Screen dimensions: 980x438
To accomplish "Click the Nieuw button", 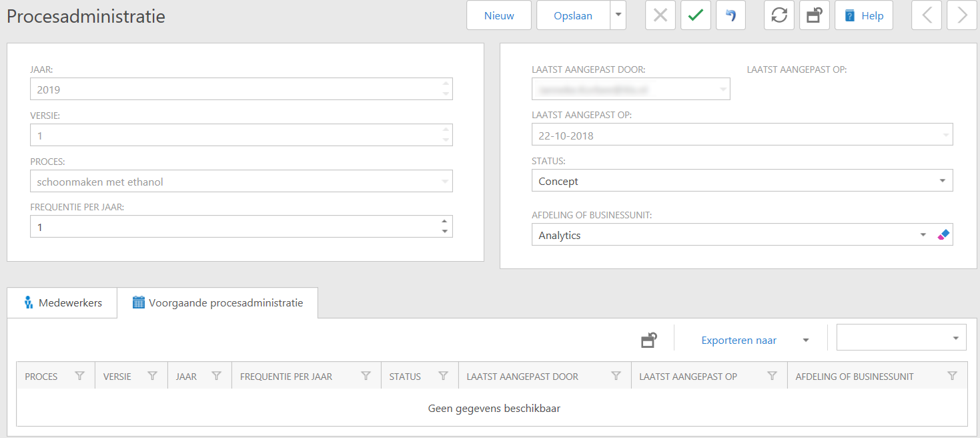I will point(499,15).
